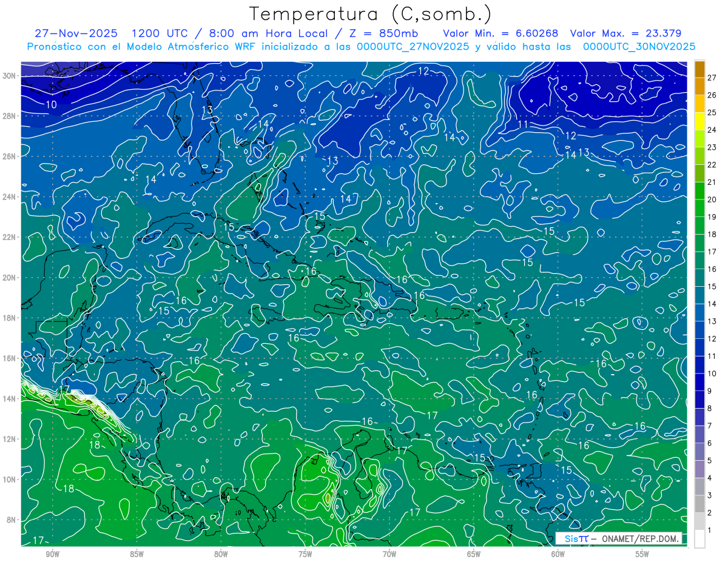Screen dimensions: 728x562
Task: Click the '10N' latitude axis label
Action: (x=10, y=480)
